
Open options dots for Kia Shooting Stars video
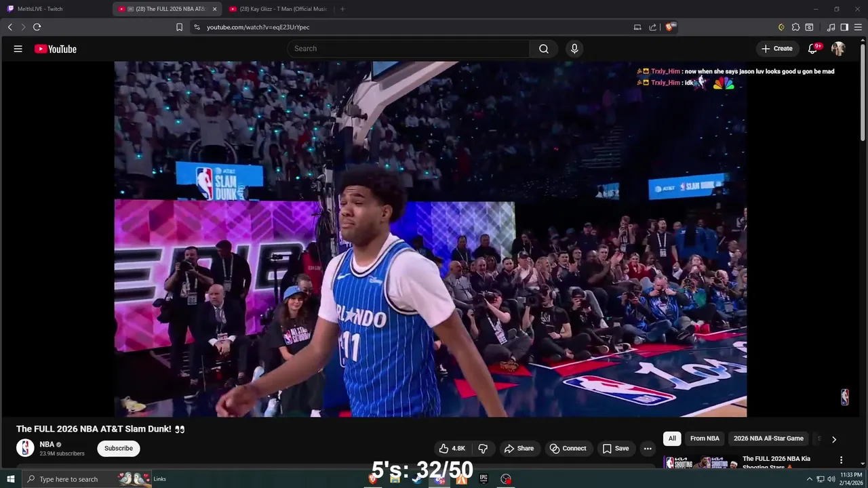[841, 460]
